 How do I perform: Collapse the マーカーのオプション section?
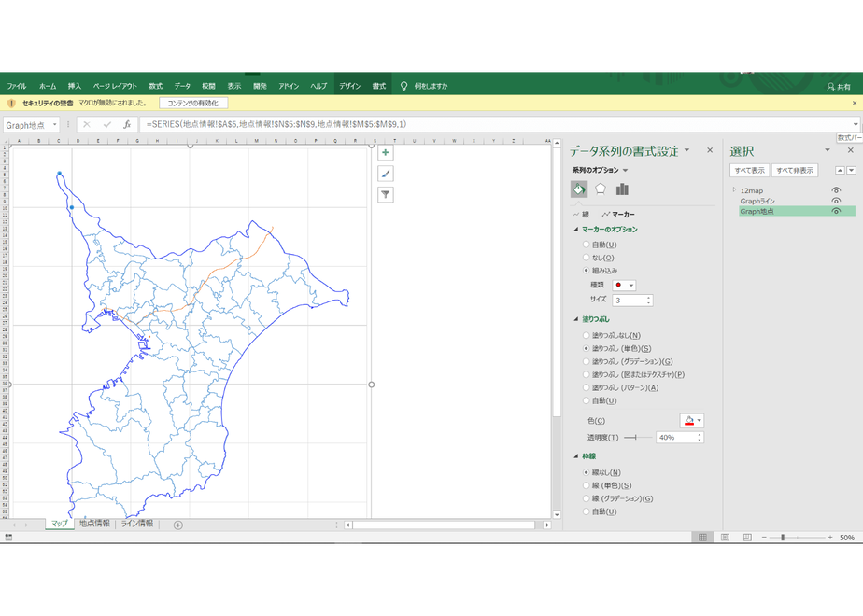click(x=576, y=230)
